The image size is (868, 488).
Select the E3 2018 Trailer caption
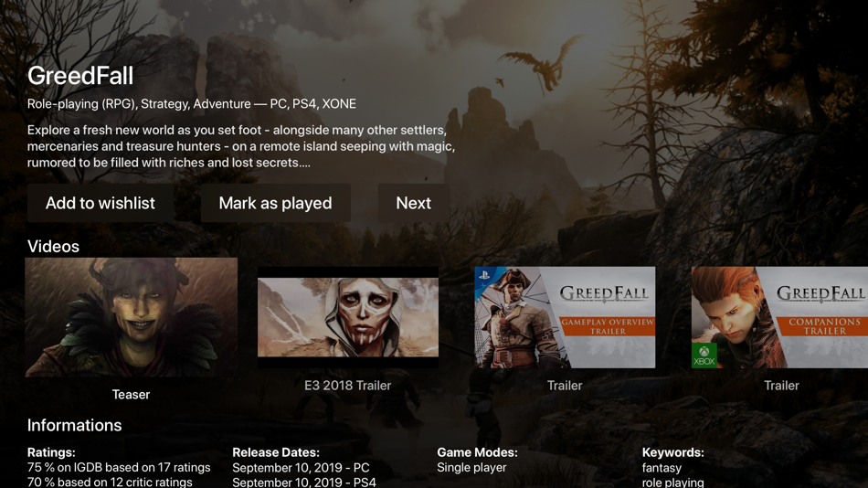pyautogui.click(x=347, y=386)
